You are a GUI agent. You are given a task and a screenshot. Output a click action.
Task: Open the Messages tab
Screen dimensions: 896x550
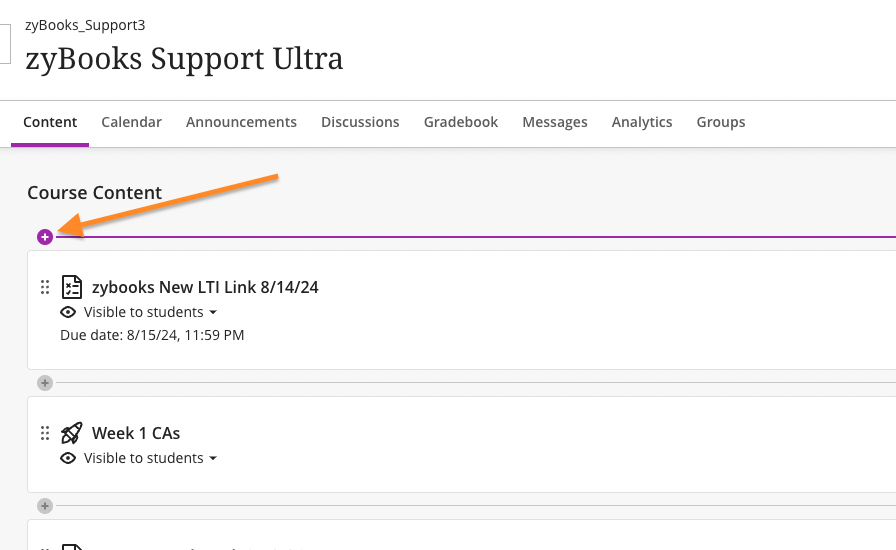[x=555, y=122]
